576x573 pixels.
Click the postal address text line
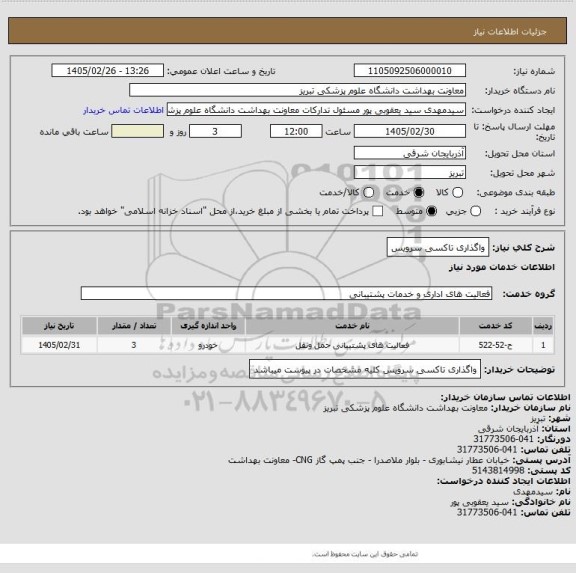point(369,460)
